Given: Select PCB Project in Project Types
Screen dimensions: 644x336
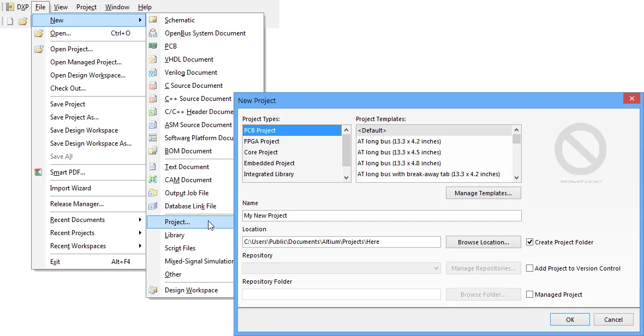Looking at the screenshot, I should pyautogui.click(x=292, y=130).
